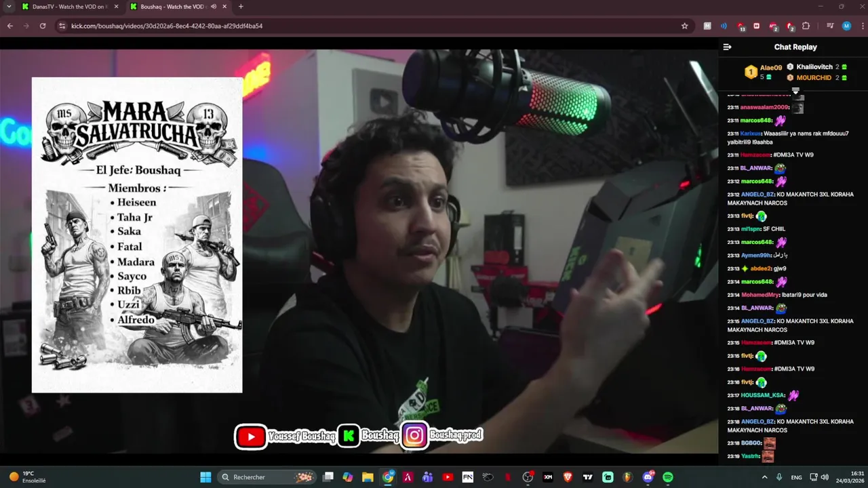Click username Yastrh in chat
This screenshot has width=868, height=488.
(750, 456)
